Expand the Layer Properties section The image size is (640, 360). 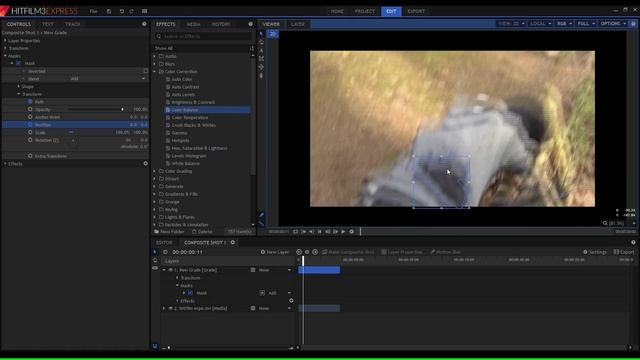pos(5,40)
